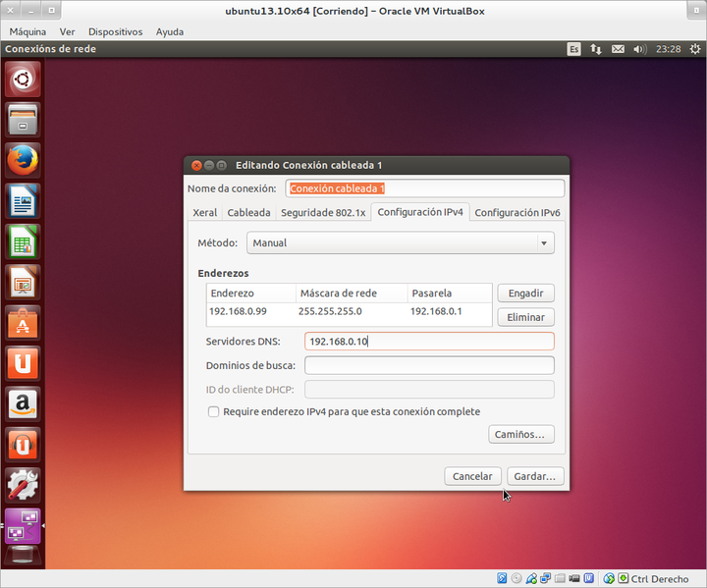The height and width of the screenshot is (588, 707).
Task: Open System Settings wrench-and-gear icon
Action: [23, 485]
